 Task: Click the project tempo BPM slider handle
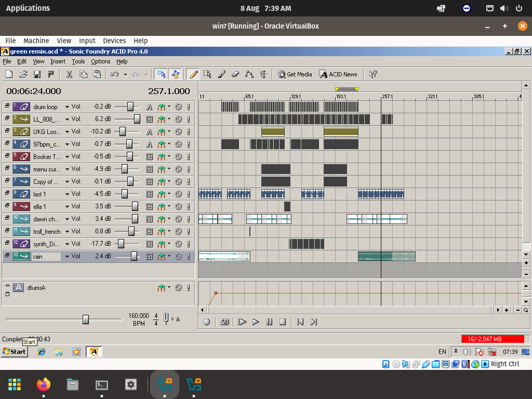click(86, 320)
